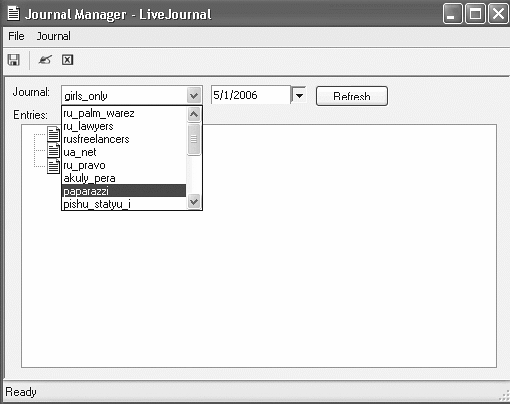Click the delete X toolbar icon
This screenshot has height=404, width=510.
(67, 60)
